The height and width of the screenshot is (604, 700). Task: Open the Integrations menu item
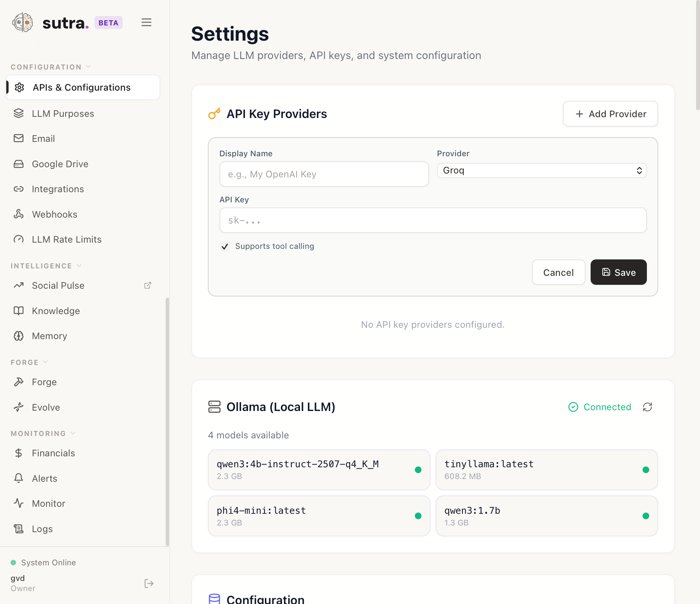click(x=83, y=189)
